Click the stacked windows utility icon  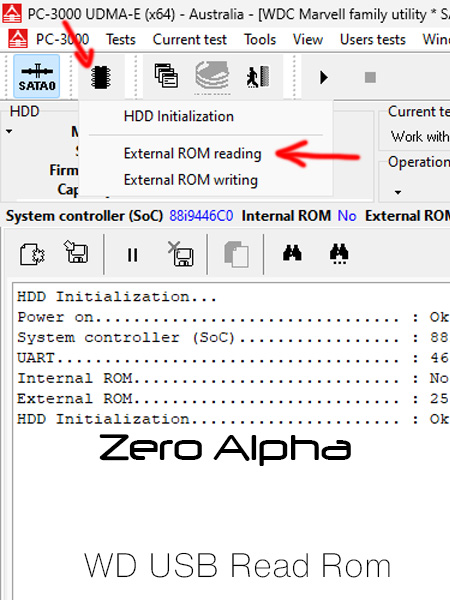point(166,75)
